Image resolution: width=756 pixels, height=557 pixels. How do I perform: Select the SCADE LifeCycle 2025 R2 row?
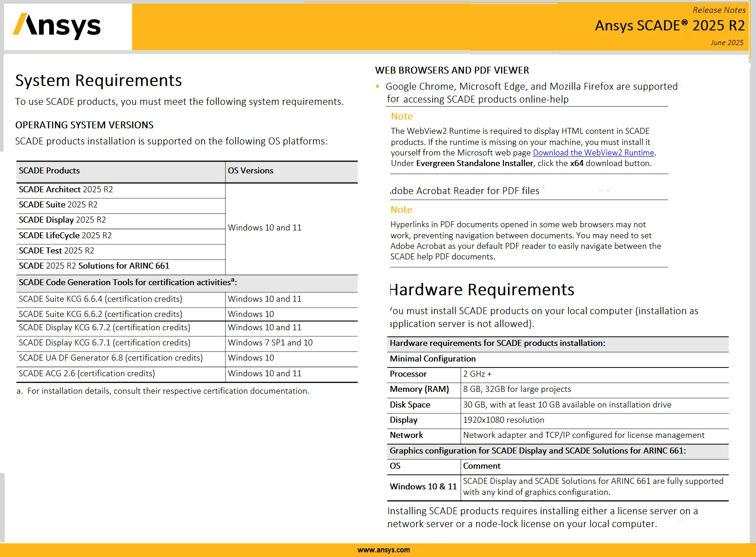[121, 235]
